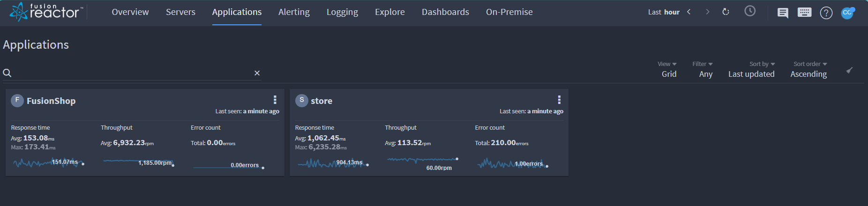Click store Total 210.00errors value

coord(501,143)
